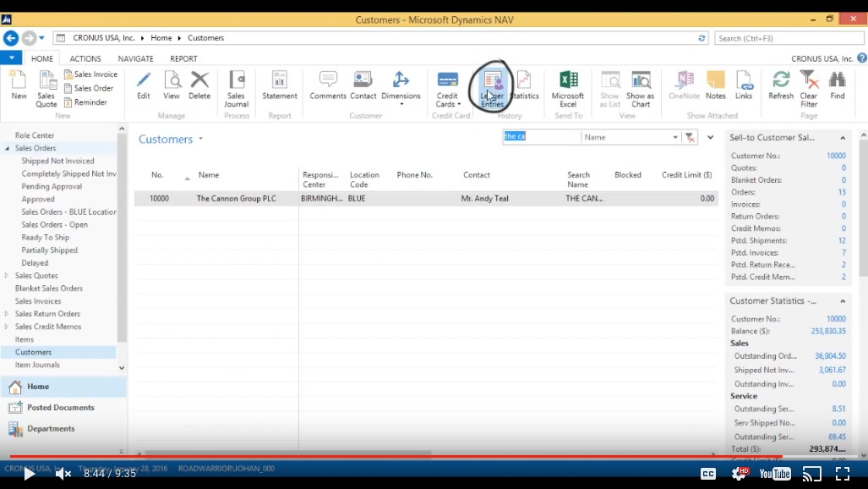Image resolution: width=868 pixels, height=489 pixels.
Task: Unmute the video volume
Action: tap(63, 474)
